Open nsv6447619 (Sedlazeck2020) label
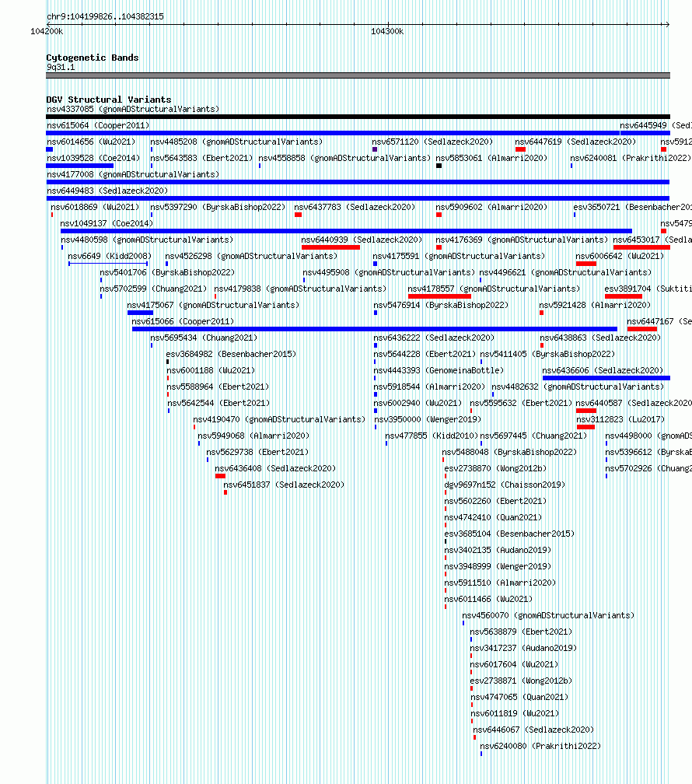The height and width of the screenshot is (784, 692). pos(575,142)
